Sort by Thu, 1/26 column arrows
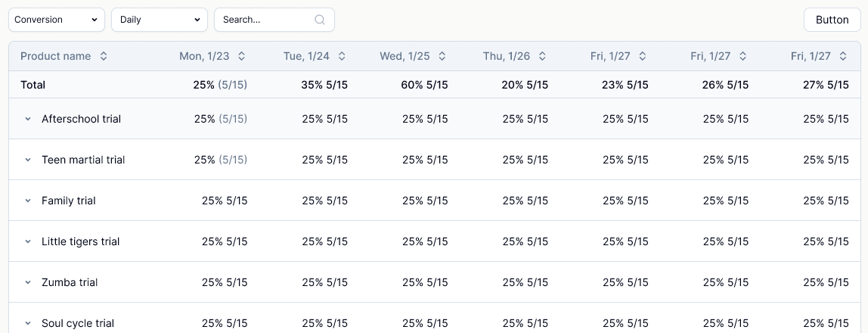 [x=543, y=56]
